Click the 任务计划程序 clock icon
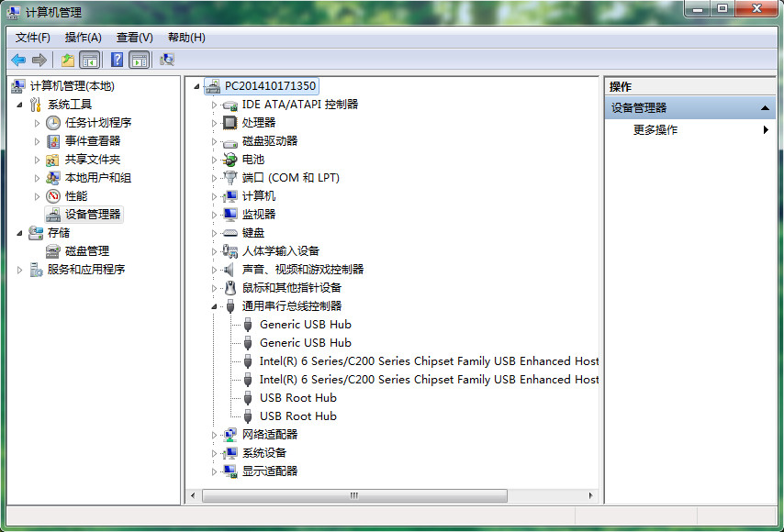 pos(53,123)
